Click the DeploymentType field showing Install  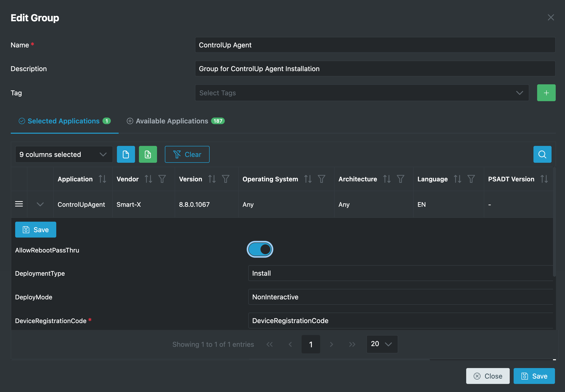pyautogui.click(x=401, y=273)
